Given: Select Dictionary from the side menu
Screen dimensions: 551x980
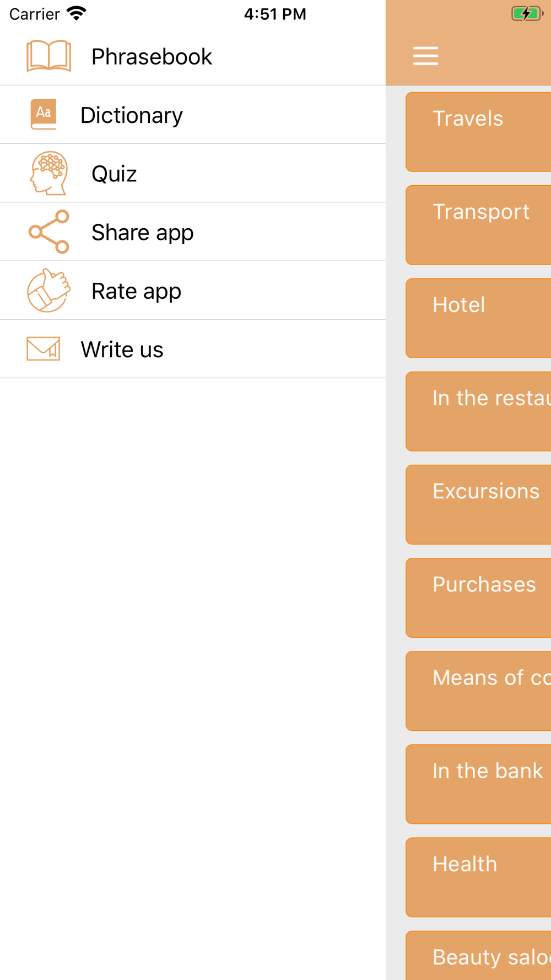Looking at the screenshot, I should (132, 115).
